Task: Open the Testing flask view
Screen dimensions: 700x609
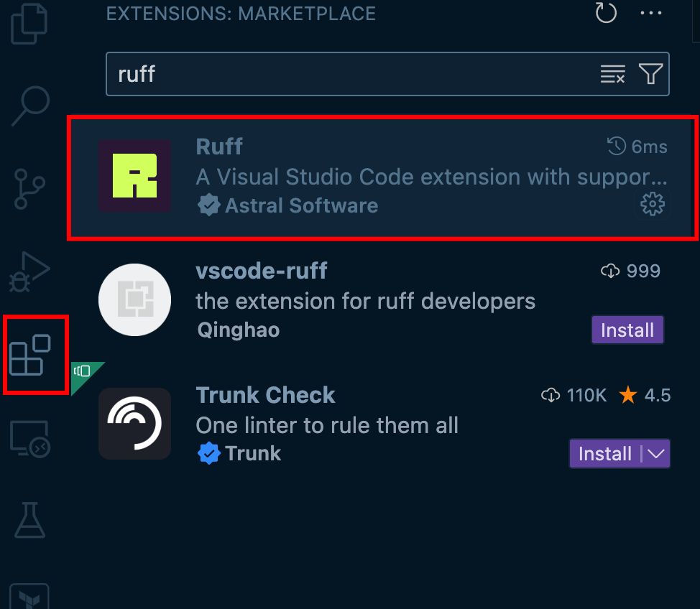Action: (30, 520)
